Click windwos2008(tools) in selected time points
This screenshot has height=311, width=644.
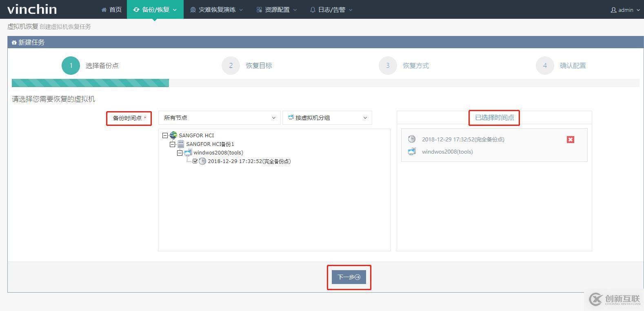(x=447, y=152)
